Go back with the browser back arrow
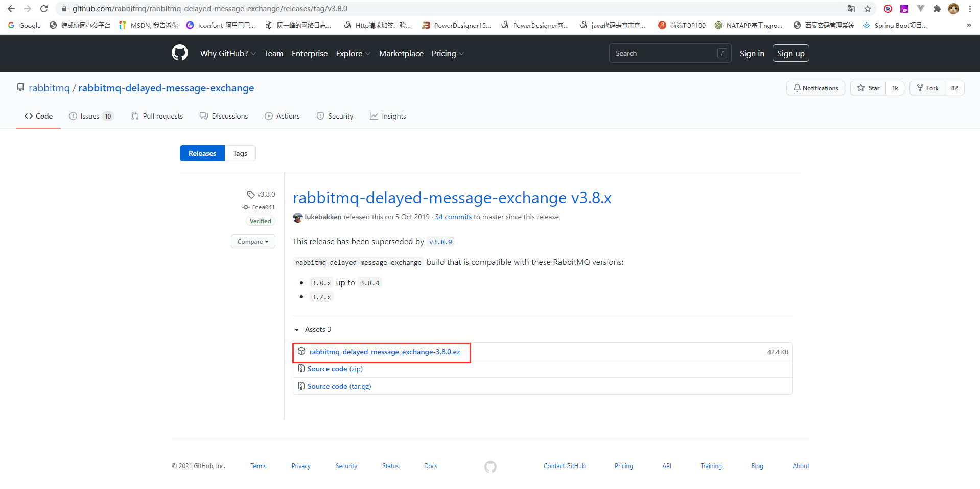This screenshot has width=980, height=489. click(11, 9)
